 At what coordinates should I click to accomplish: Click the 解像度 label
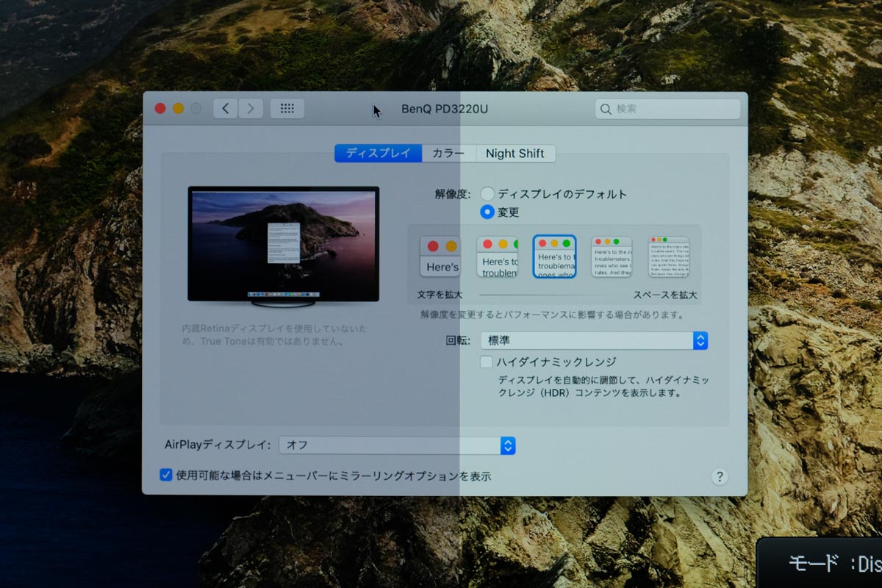(x=453, y=194)
